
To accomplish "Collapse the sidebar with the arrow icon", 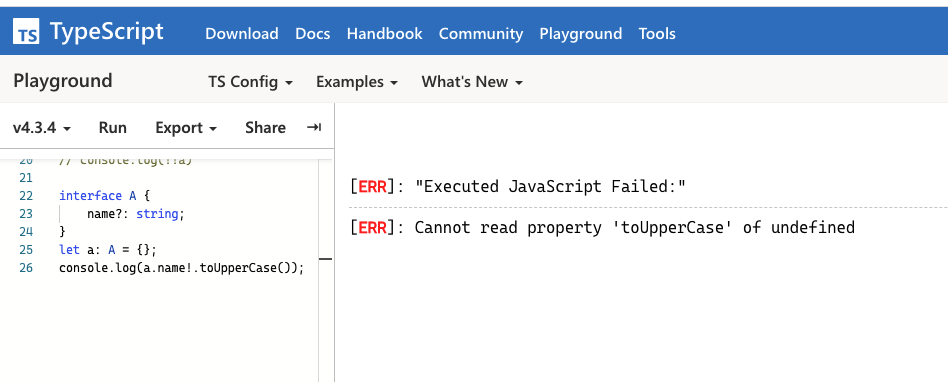I will click(314, 128).
